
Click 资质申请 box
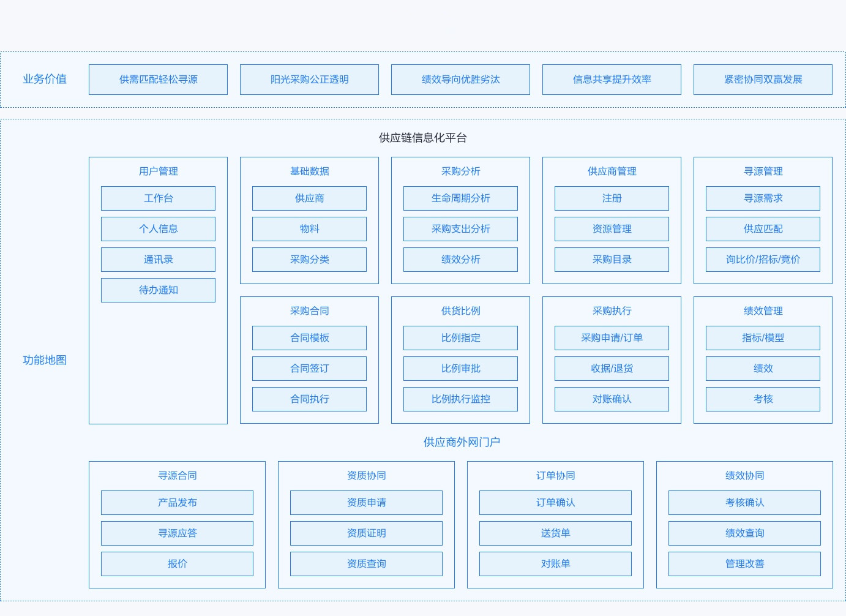[x=366, y=503]
